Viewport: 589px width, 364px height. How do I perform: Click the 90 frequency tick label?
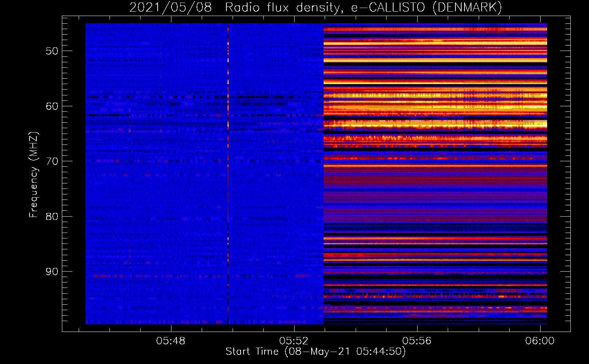click(52, 272)
